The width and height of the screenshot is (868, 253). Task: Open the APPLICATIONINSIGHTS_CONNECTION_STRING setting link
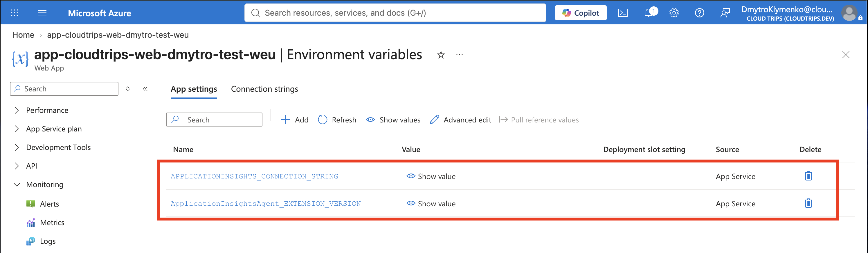pyautogui.click(x=254, y=176)
